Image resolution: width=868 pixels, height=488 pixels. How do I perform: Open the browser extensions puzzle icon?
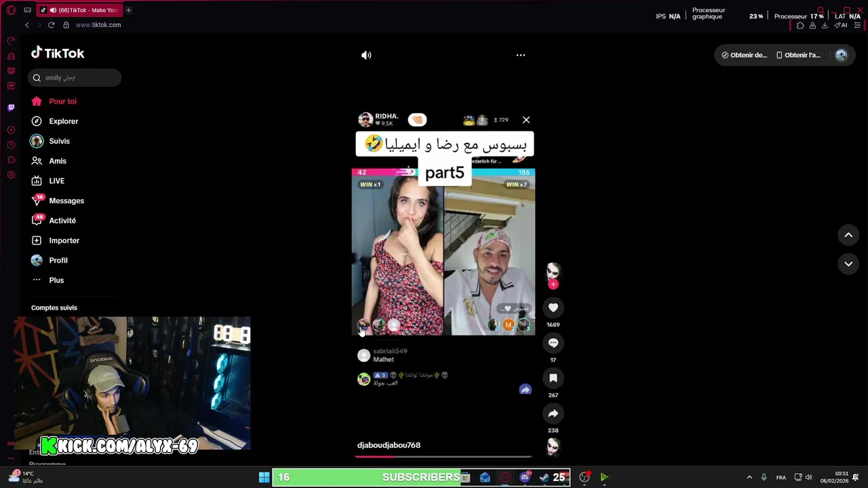(x=800, y=26)
